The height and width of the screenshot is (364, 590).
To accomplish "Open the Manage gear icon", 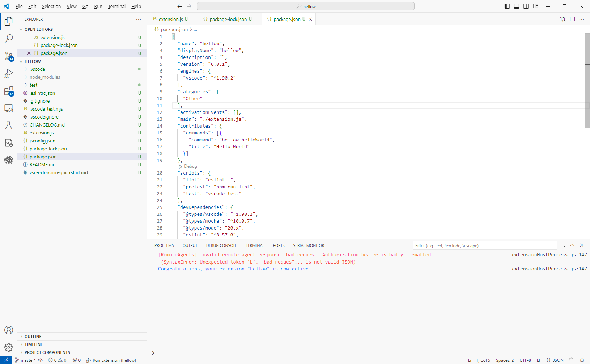I will point(9,347).
